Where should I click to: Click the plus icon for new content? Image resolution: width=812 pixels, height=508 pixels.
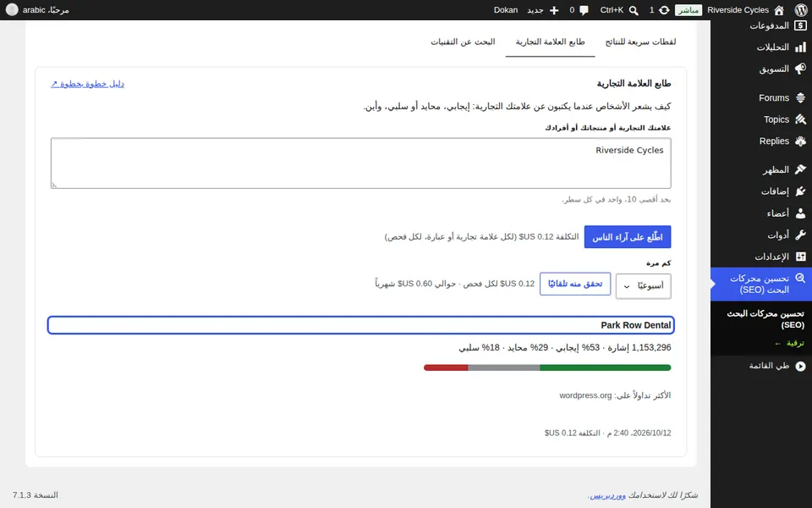554,10
